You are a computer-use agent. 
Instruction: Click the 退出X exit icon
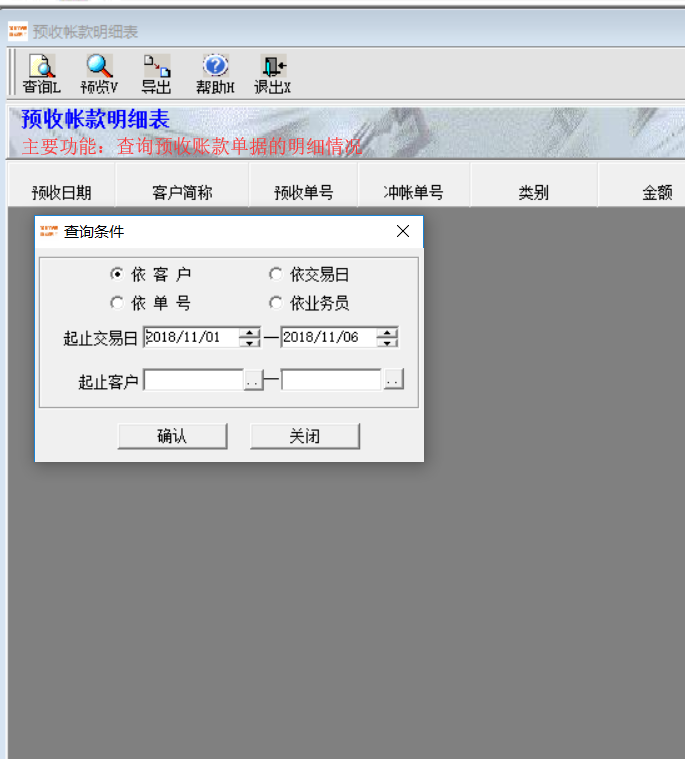[273, 75]
